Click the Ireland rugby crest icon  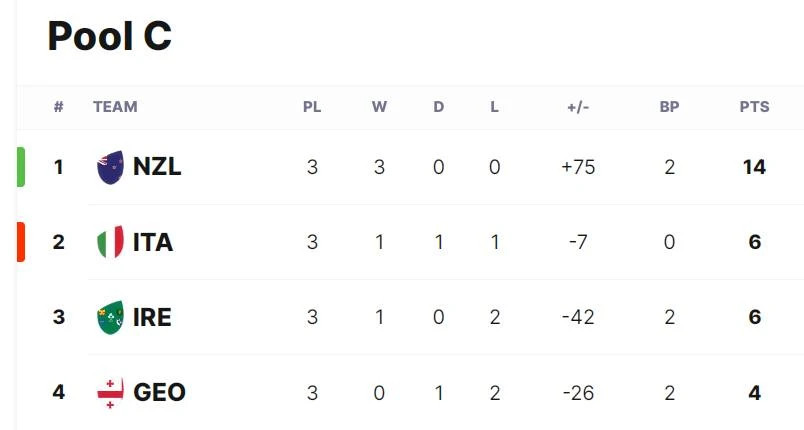pyautogui.click(x=110, y=317)
